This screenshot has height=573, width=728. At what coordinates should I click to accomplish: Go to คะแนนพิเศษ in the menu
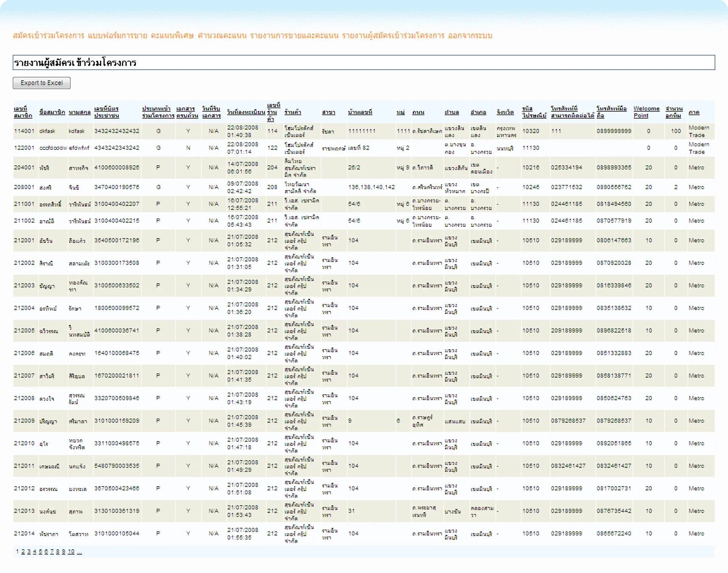pyautogui.click(x=172, y=36)
